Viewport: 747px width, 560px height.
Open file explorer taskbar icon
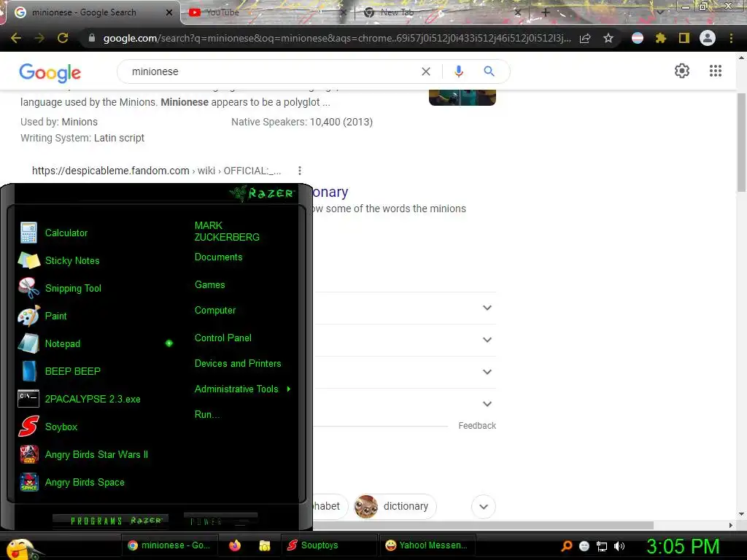pyautogui.click(x=264, y=545)
